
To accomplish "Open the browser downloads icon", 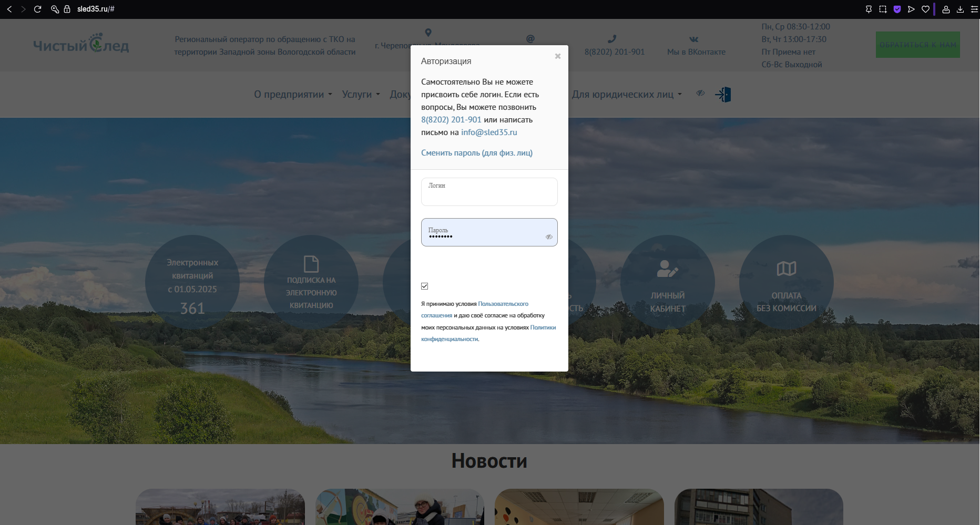I will (x=960, y=9).
